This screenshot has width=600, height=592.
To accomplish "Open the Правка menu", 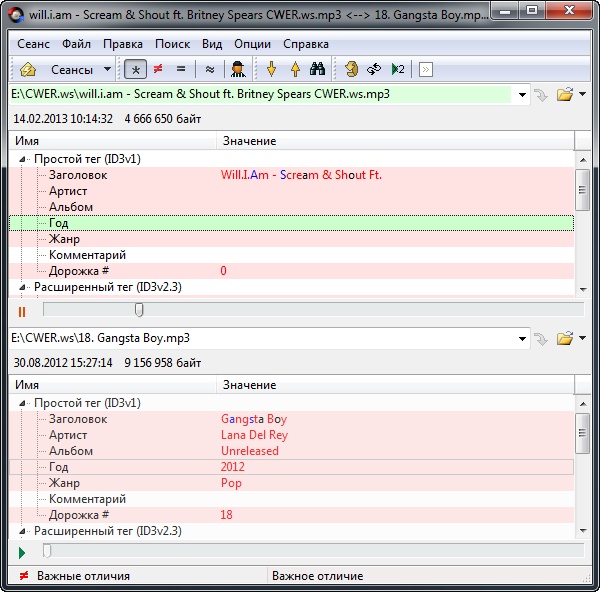I will 122,44.
